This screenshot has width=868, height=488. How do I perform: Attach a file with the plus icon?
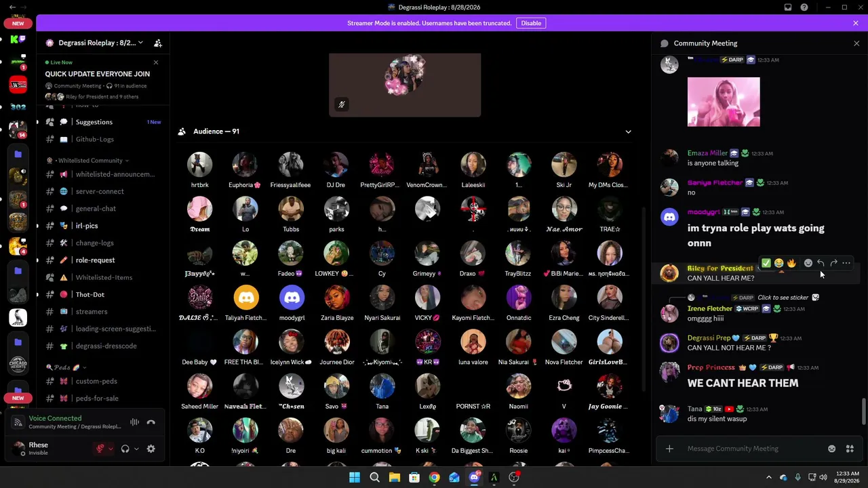pyautogui.click(x=669, y=449)
